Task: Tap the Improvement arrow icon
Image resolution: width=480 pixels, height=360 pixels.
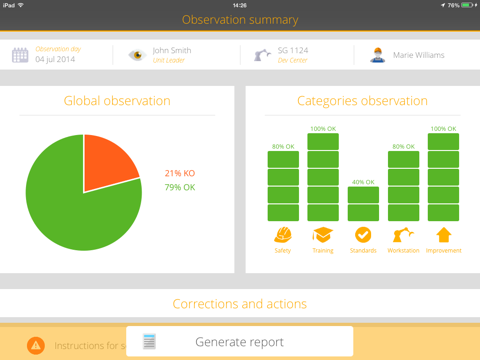Action: (x=443, y=235)
